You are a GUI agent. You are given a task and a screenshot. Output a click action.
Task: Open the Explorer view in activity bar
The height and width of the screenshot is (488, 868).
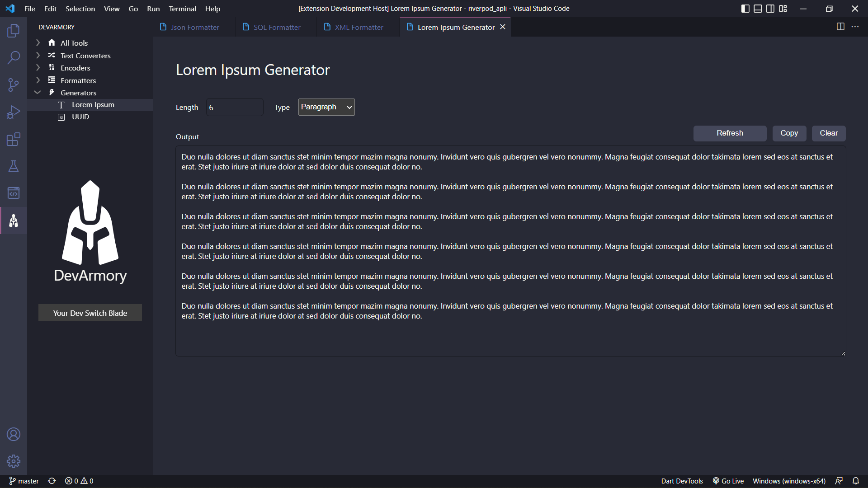click(14, 31)
